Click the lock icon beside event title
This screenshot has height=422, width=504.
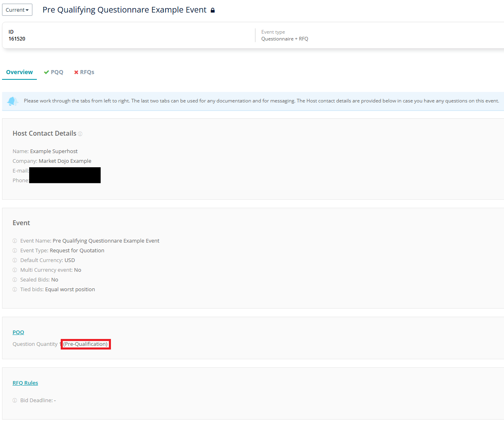(x=213, y=10)
